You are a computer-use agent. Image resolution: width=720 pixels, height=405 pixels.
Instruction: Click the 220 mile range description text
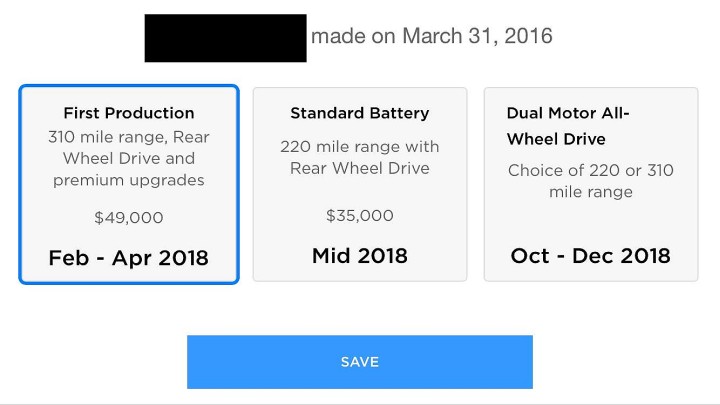click(360, 158)
